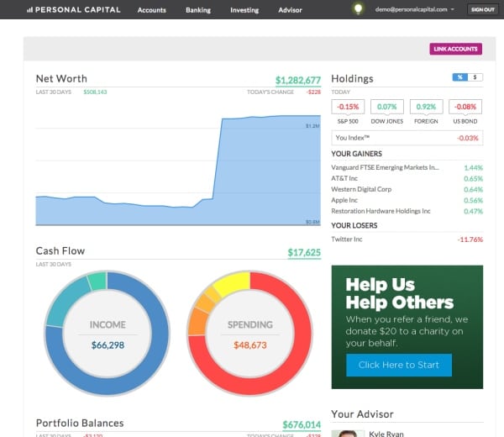Expand the demo@personalcapital.com account dropdown
Image resolution: width=504 pixels, height=437 pixels.
[415, 9]
